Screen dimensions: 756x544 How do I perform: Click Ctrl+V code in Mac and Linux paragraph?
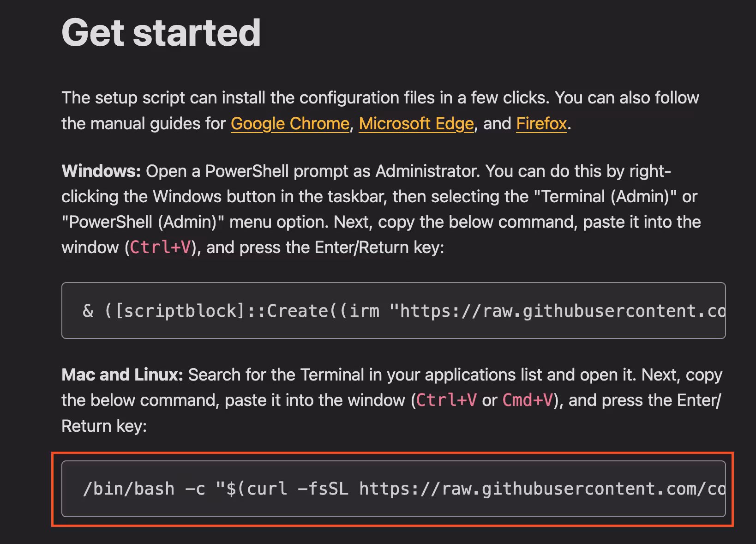pyautogui.click(x=446, y=400)
